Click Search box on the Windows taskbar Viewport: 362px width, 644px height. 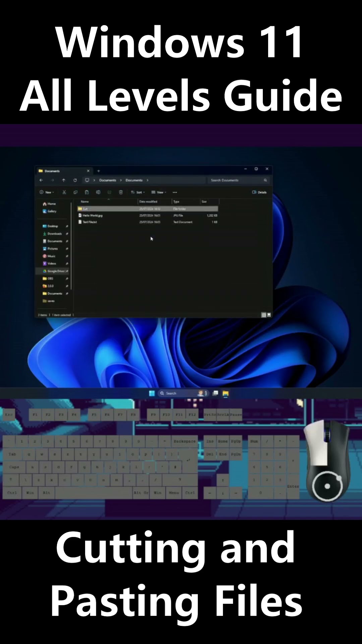tap(183, 393)
